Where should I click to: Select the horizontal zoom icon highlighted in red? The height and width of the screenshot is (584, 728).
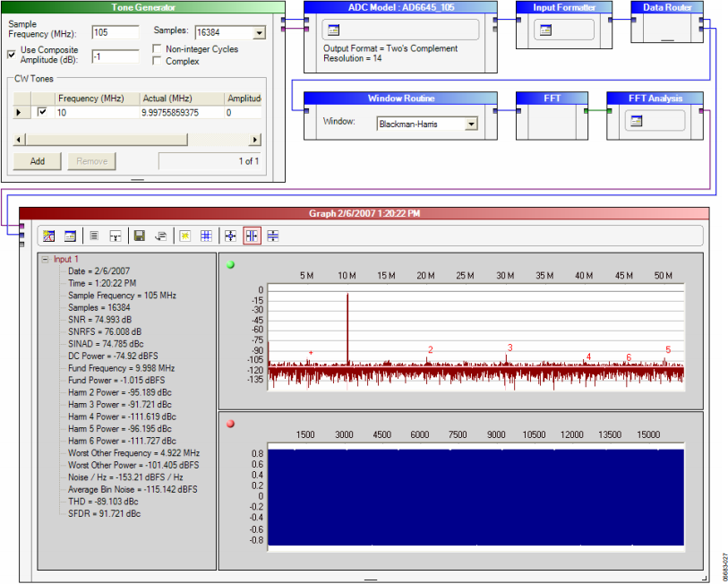point(252,236)
